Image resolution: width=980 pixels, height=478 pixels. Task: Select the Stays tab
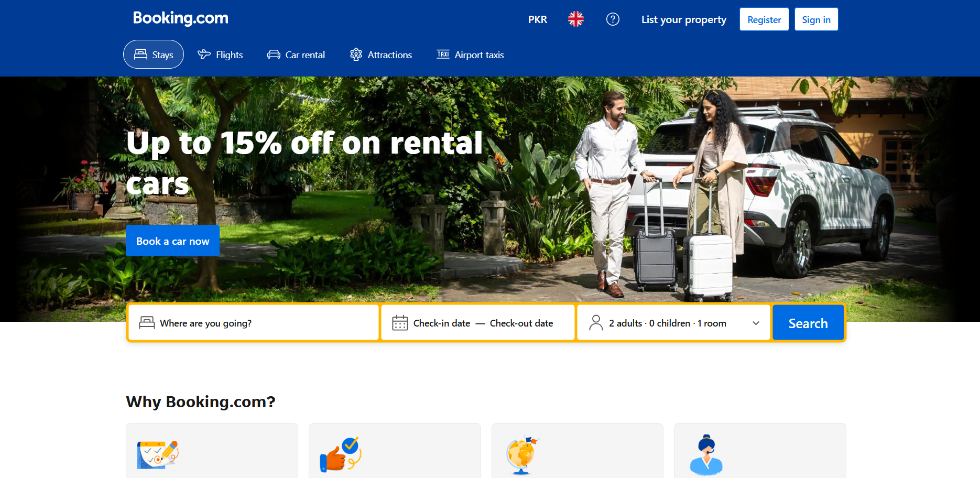tap(154, 55)
